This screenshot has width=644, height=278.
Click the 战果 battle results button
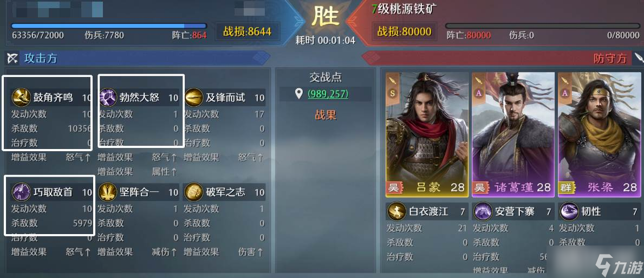click(x=326, y=115)
